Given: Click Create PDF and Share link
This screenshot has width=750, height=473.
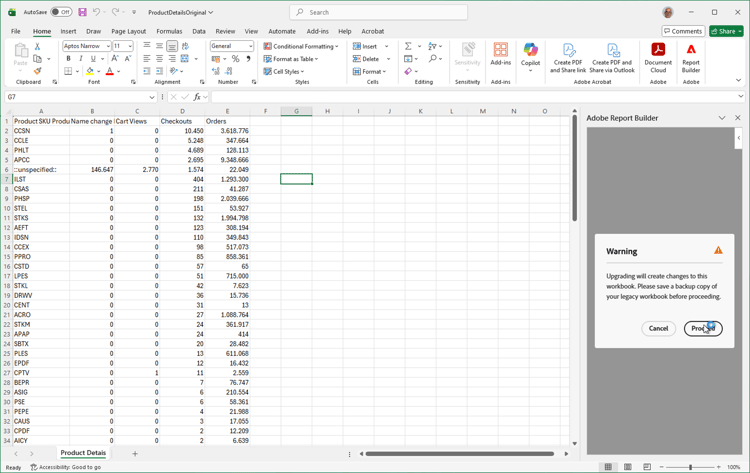Looking at the screenshot, I should pos(568,58).
